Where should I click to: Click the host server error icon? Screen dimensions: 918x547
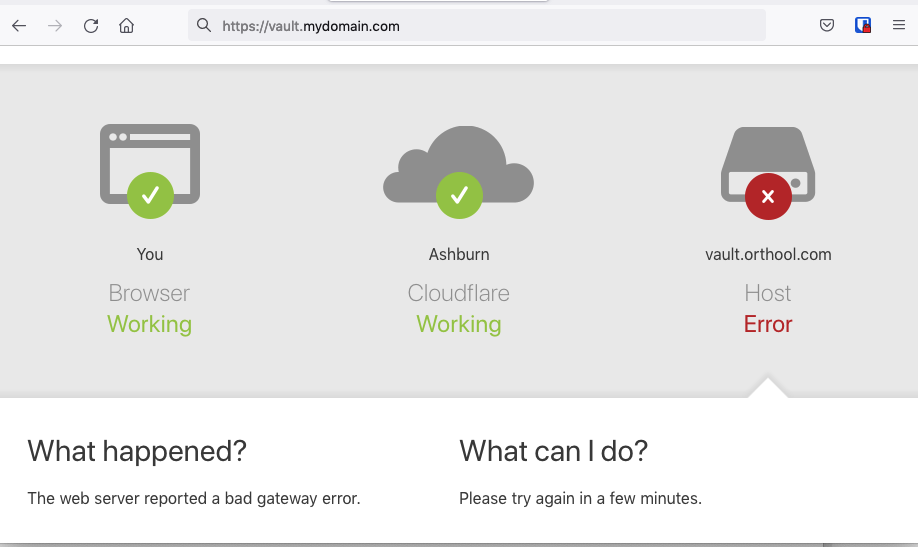[x=768, y=173]
